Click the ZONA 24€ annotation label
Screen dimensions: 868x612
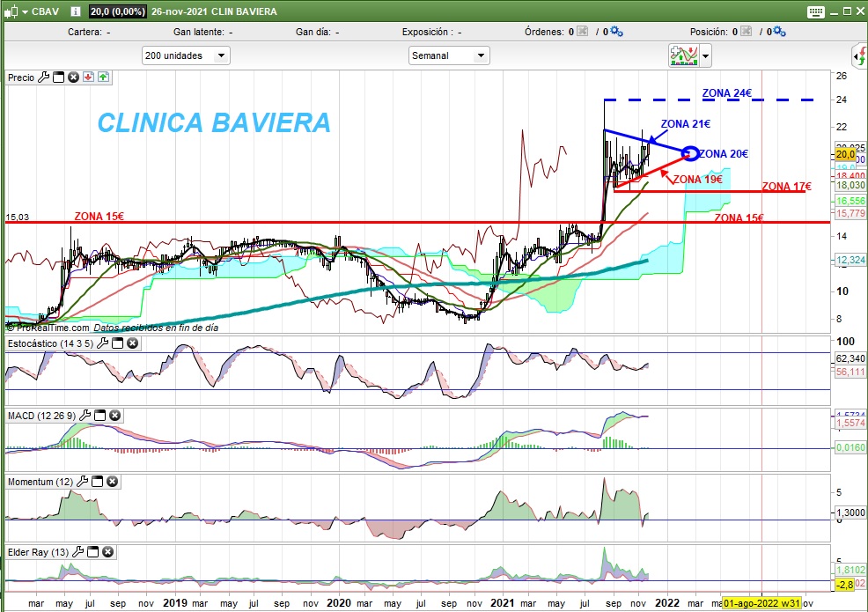pos(727,93)
